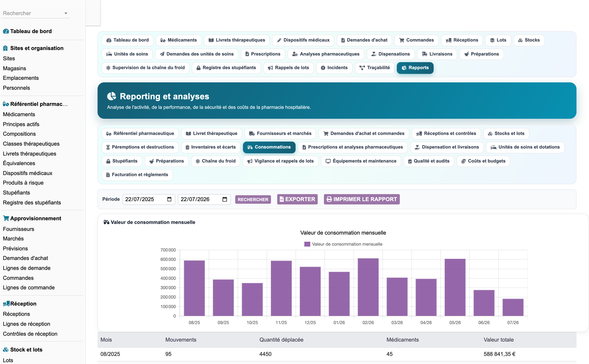Click the Analyses pharmaceutiques user icon
This screenshot has height=364, width=589.
point(295,54)
